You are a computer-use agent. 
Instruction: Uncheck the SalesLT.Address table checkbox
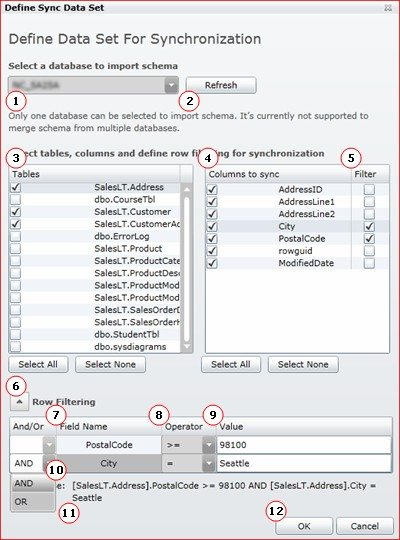pos(16,187)
